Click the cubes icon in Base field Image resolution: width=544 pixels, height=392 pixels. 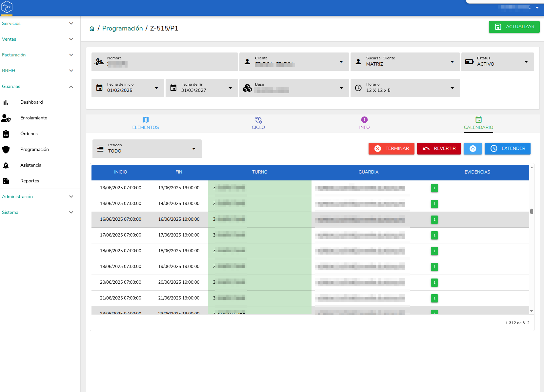click(247, 88)
